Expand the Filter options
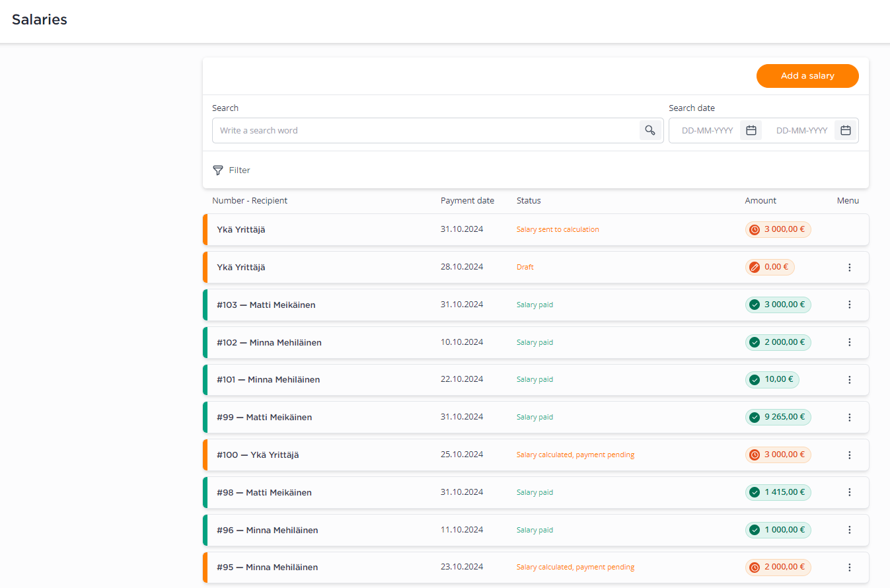This screenshot has height=588, width=890. [231, 170]
